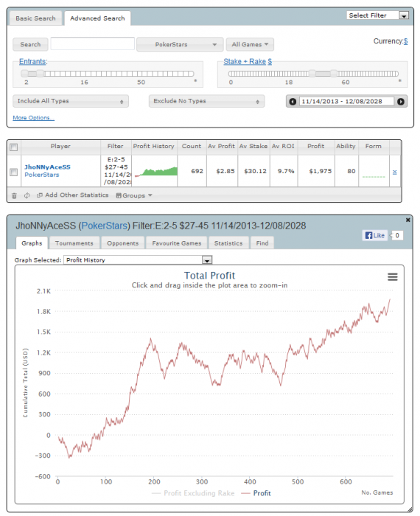
Task: Sort by the Av ROI column header
Action: [283, 147]
